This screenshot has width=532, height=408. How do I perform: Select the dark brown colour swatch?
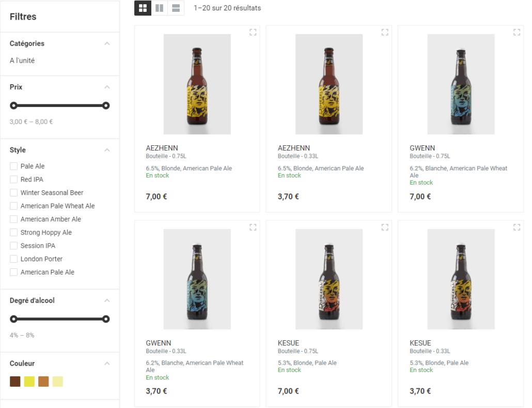[x=15, y=382]
